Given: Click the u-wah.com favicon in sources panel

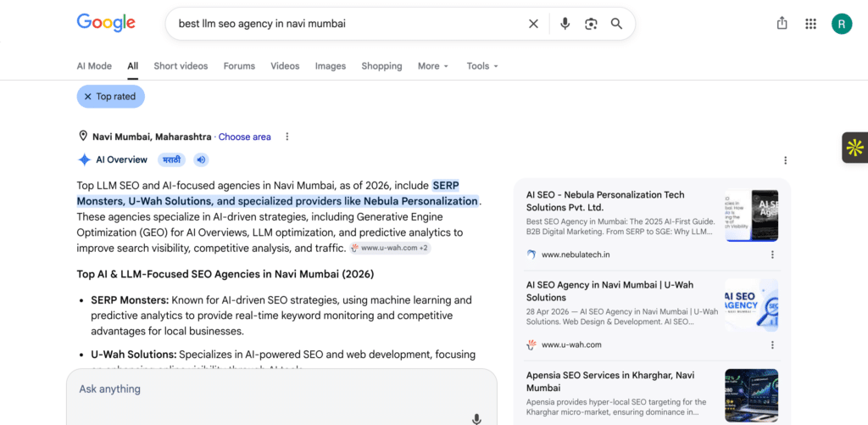Looking at the screenshot, I should coord(531,344).
